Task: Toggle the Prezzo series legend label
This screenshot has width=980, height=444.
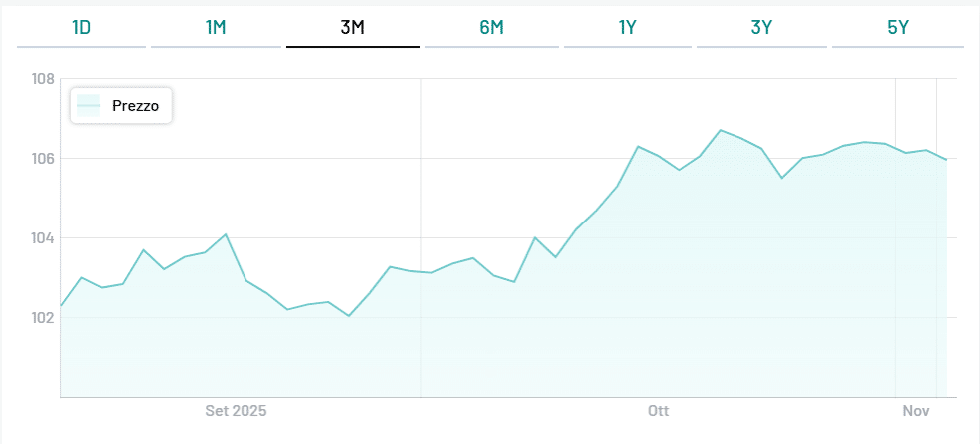Action: tap(128, 105)
